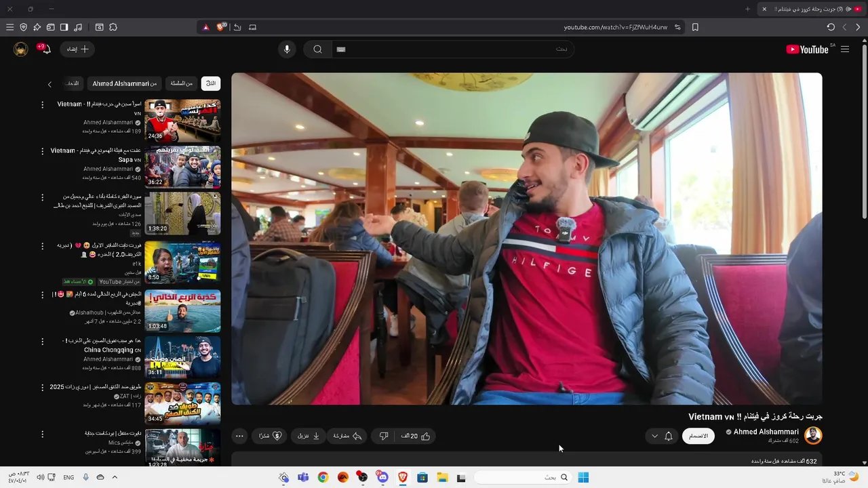
Task: Click the video player to pause
Action: pyautogui.click(x=527, y=239)
